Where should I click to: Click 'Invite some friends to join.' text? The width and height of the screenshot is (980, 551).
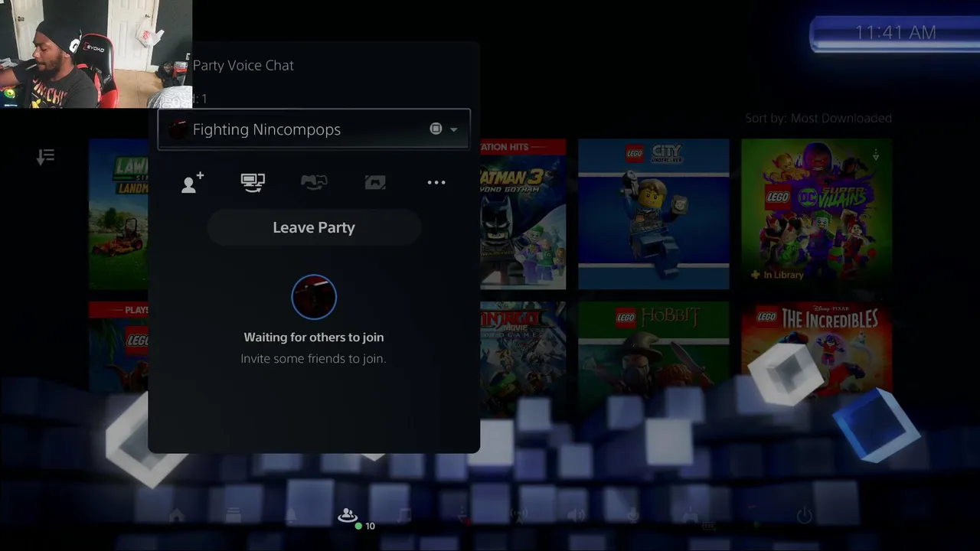point(313,358)
